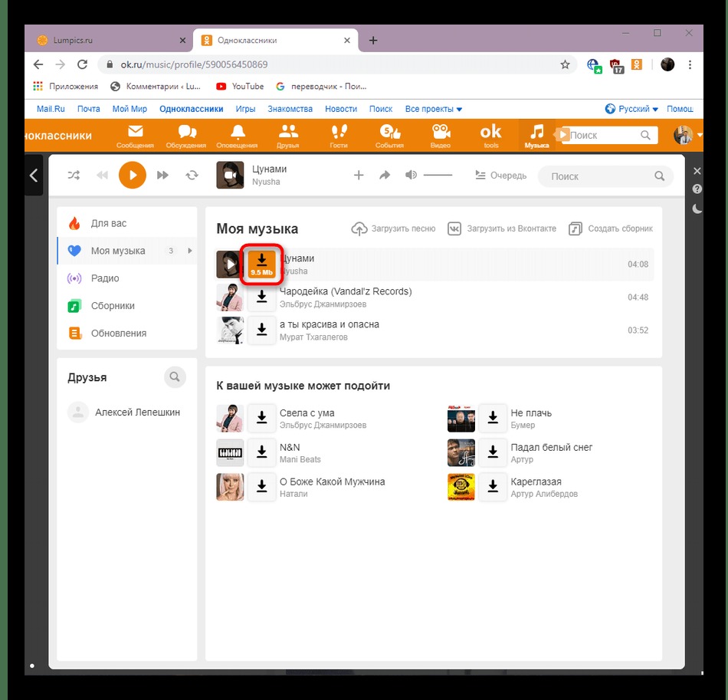Open the Chrome three-dot menu
The image size is (728, 700).
tap(690, 64)
